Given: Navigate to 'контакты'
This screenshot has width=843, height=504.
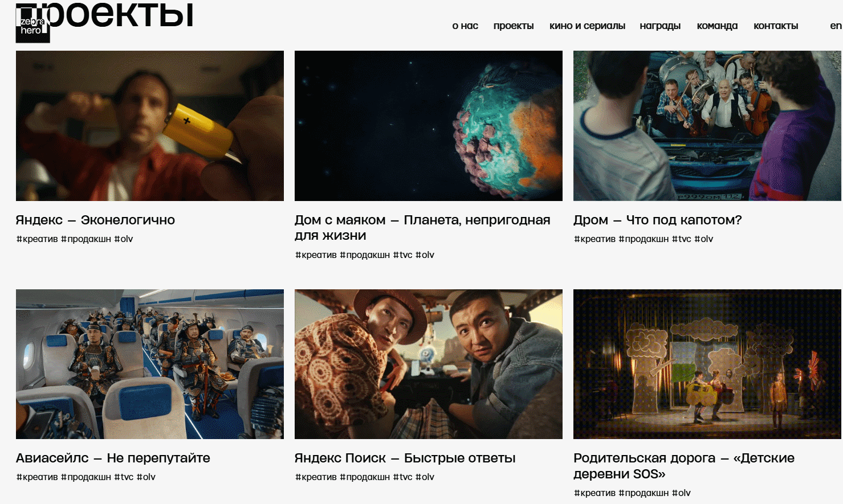Looking at the screenshot, I should [x=776, y=26].
